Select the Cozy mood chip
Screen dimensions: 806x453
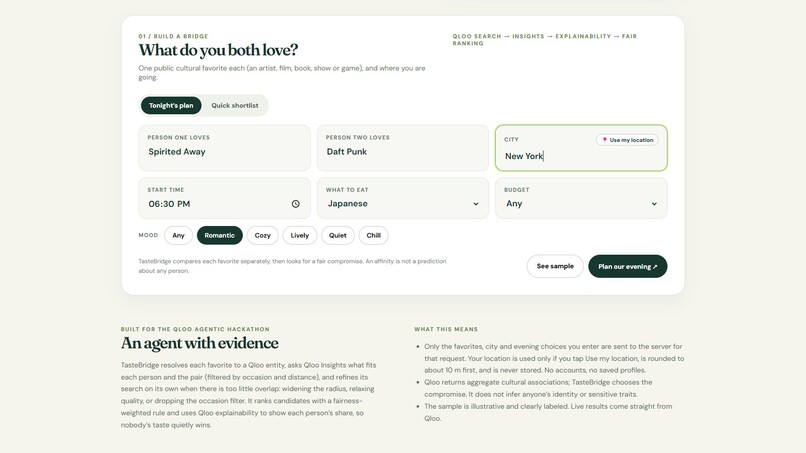262,235
